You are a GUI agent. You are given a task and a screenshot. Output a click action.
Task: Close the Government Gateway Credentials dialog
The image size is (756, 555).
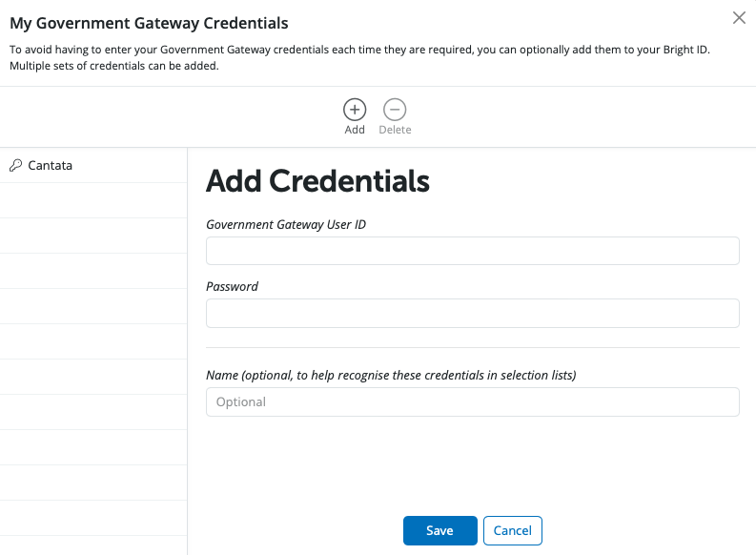pyautogui.click(x=739, y=17)
